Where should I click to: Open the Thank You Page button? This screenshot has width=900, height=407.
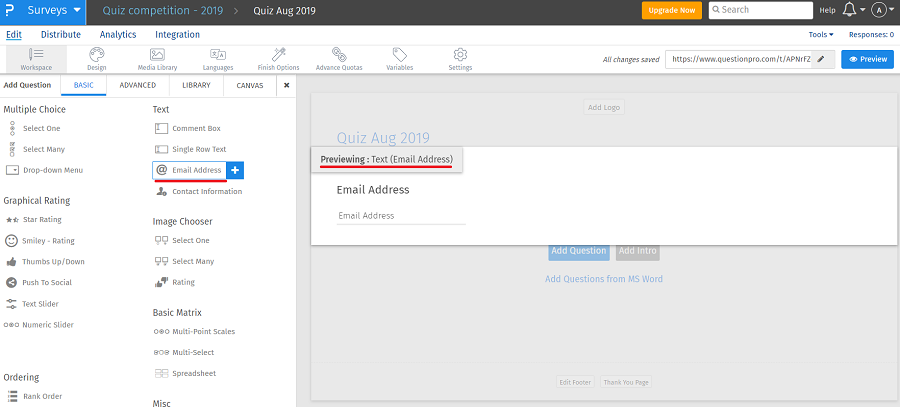coord(626,382)
